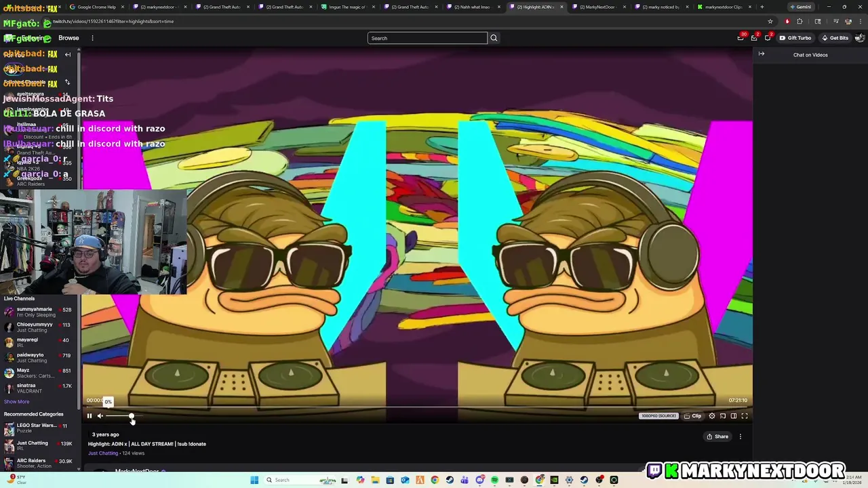Viewport: 868px width, 488px height.
Task: Open live channel sinatraa playing VALORANT
Action: [38, 388]
